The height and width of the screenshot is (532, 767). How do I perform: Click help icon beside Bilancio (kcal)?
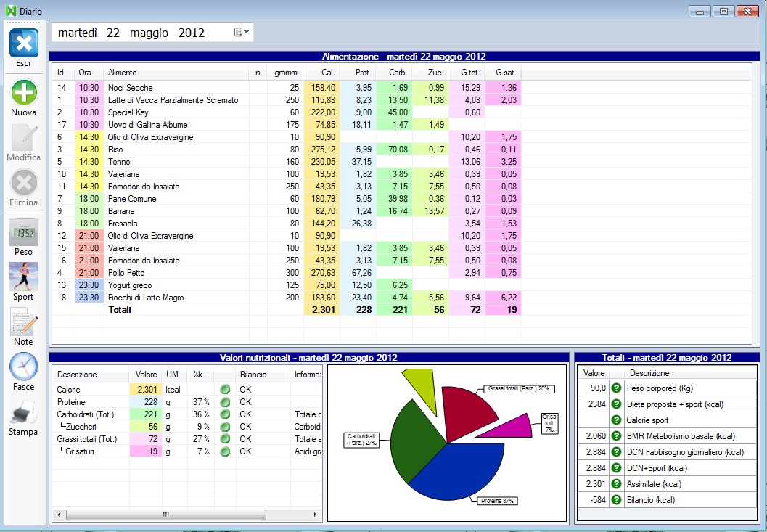click(x=617, y=500)
